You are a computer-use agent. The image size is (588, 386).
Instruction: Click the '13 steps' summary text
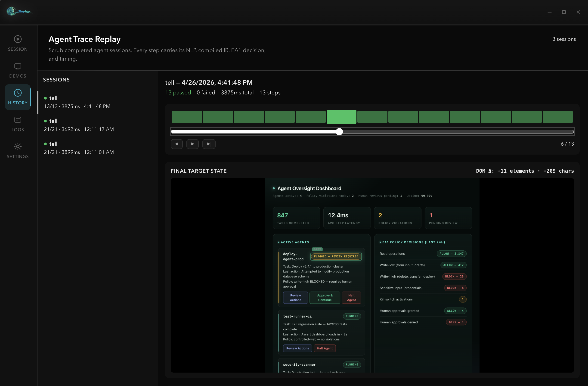(270, 92)
